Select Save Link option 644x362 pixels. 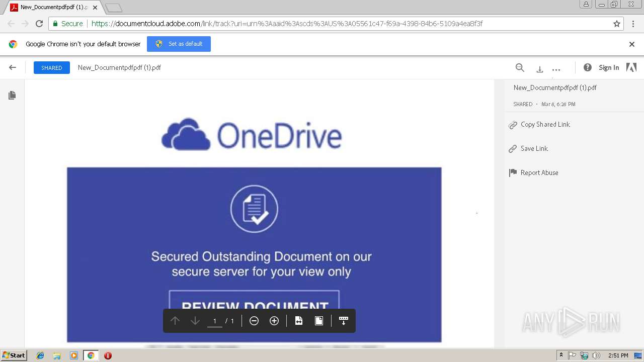pos(534,148)
